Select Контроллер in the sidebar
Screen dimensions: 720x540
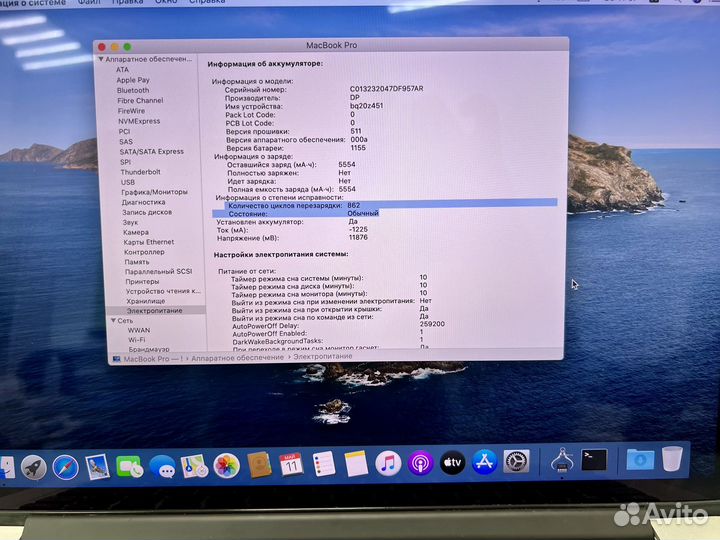coord(144,252)
